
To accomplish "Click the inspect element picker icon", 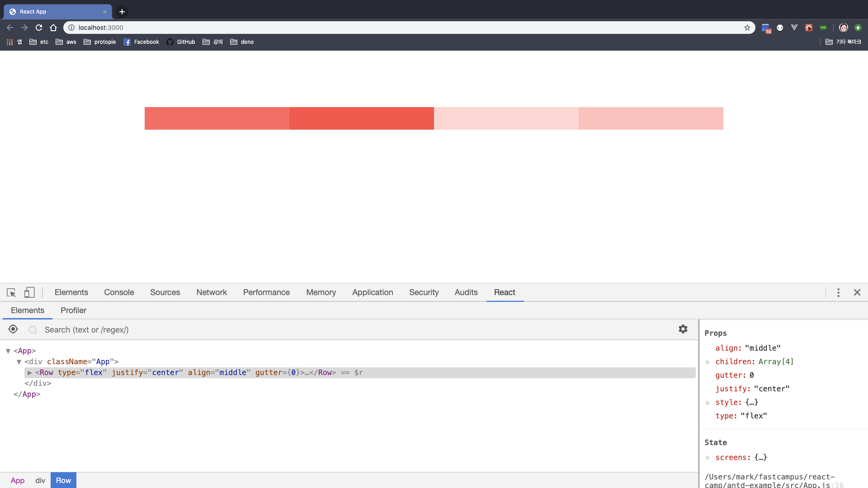I will point(11,293).
